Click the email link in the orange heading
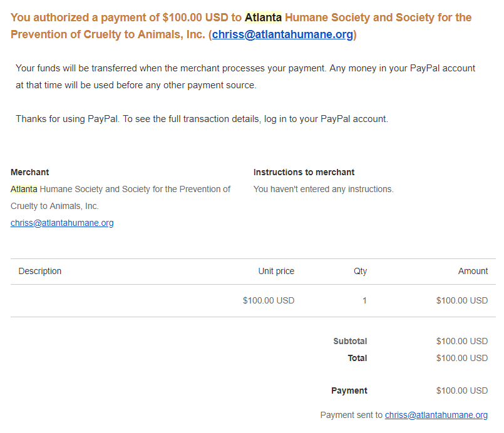 tap(282, 34)
